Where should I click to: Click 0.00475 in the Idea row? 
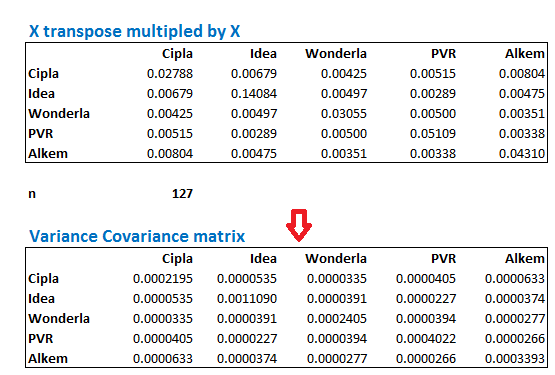[x=522, y=94]
